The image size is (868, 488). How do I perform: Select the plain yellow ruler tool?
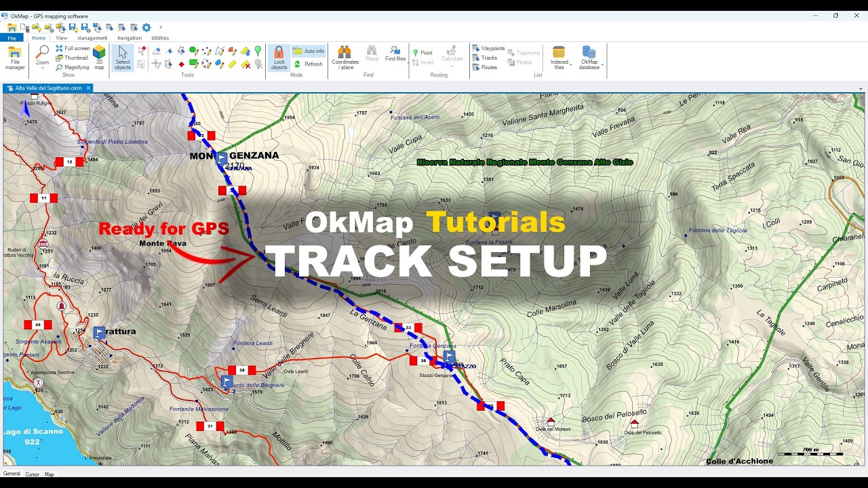(x=233, y=64)
